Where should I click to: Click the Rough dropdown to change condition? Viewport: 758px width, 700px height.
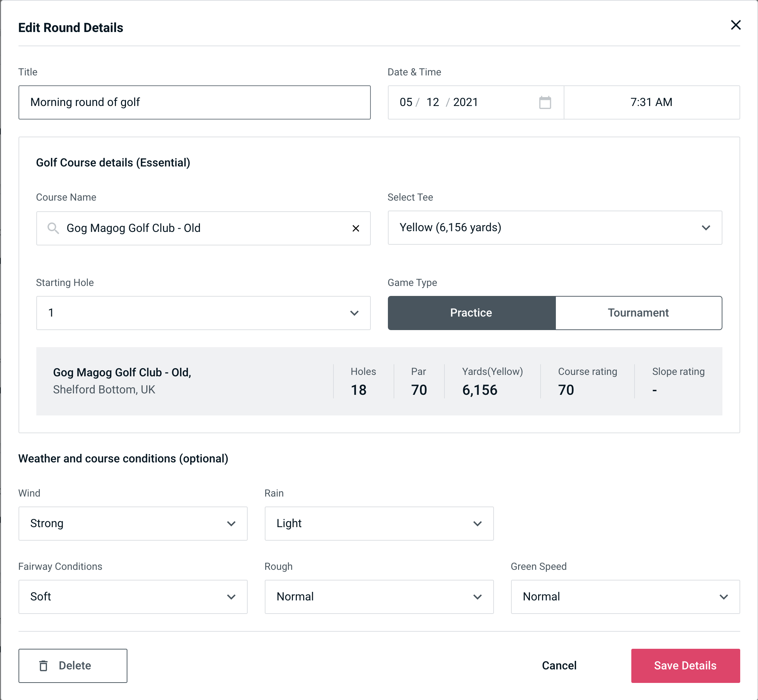pos(379,596)
